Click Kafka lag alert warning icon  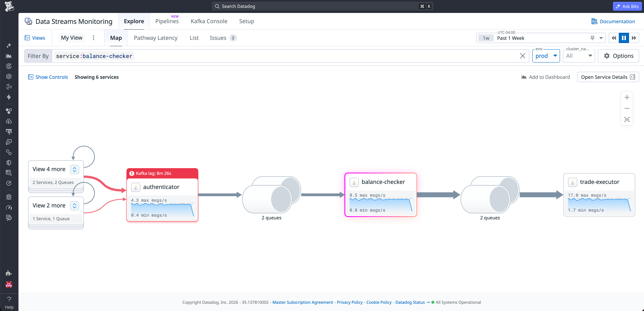(132, 173)
